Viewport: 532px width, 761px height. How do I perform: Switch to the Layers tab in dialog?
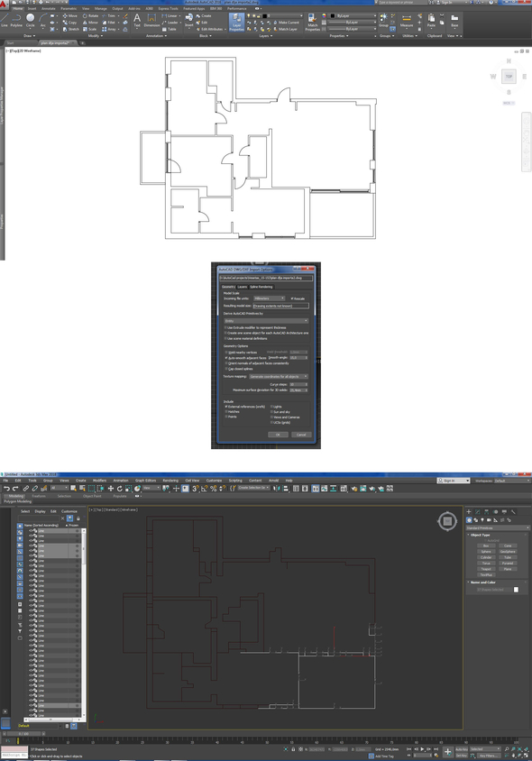243,287
